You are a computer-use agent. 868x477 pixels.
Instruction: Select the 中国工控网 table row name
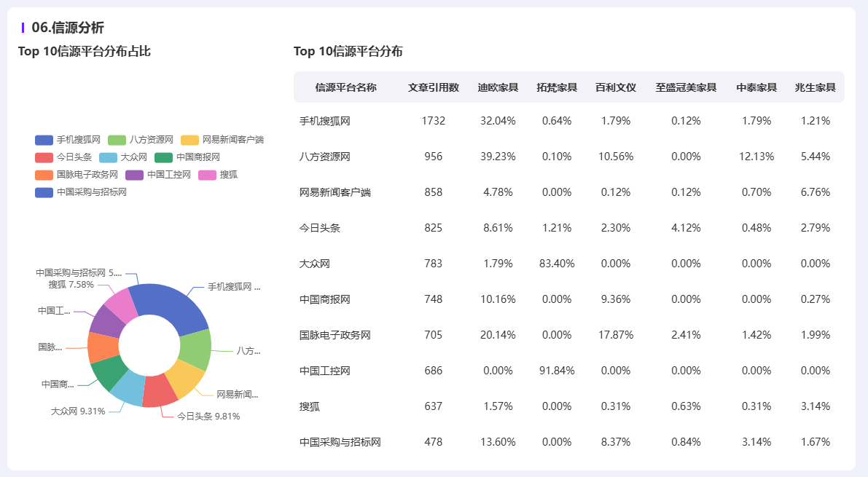tap(325, 371)
